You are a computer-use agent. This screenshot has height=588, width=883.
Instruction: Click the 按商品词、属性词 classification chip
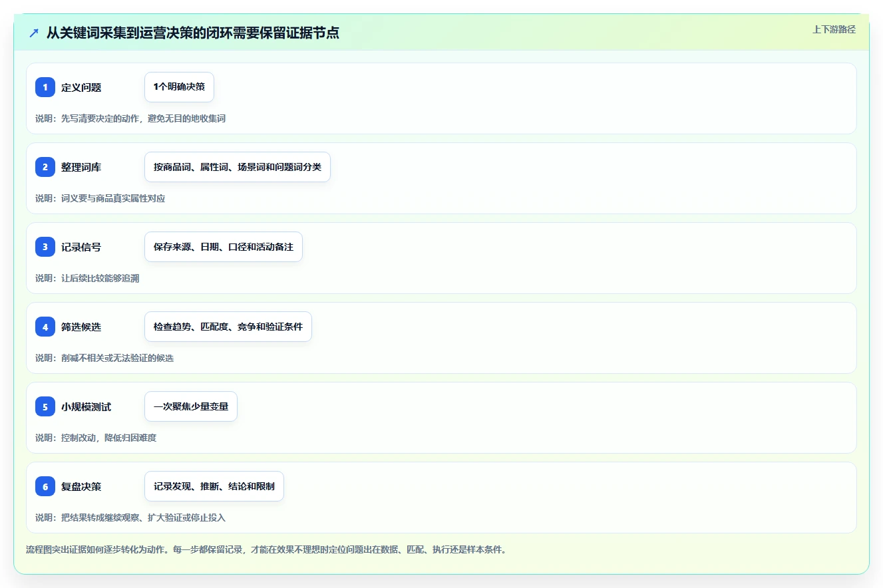coord(238,167)
